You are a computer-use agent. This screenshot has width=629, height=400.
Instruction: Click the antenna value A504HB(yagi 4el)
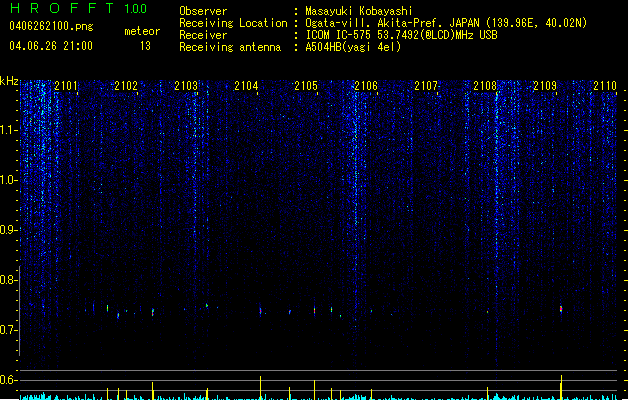point(353,47)
